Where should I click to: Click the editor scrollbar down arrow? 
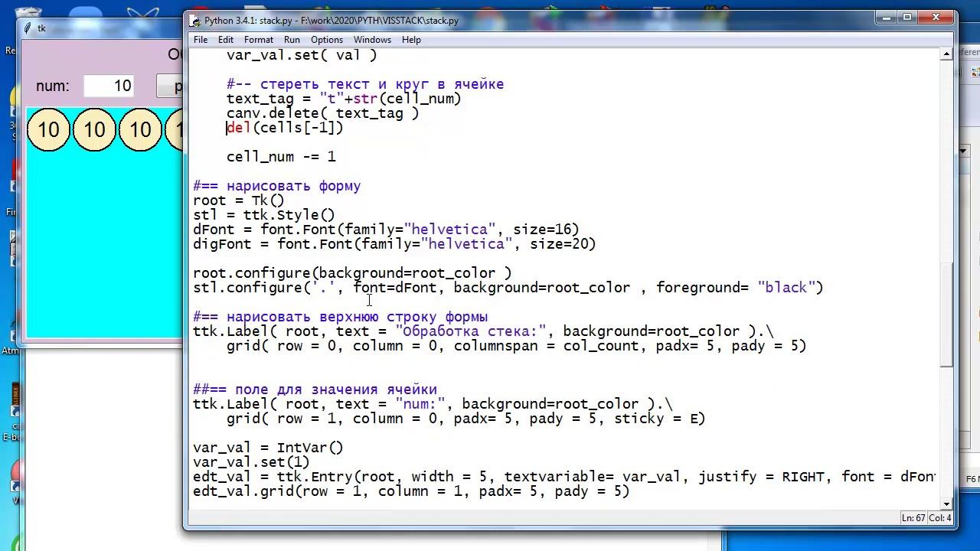(946, 504)
